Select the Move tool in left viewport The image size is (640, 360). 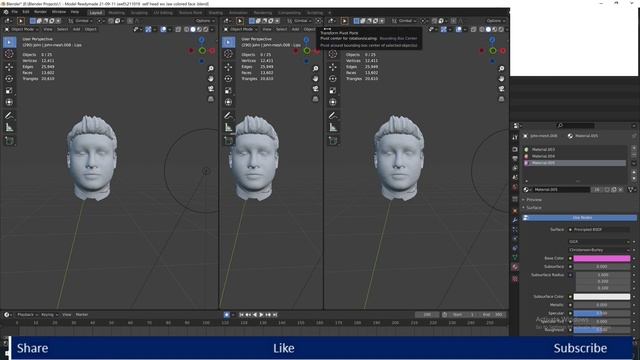point(9,67)
